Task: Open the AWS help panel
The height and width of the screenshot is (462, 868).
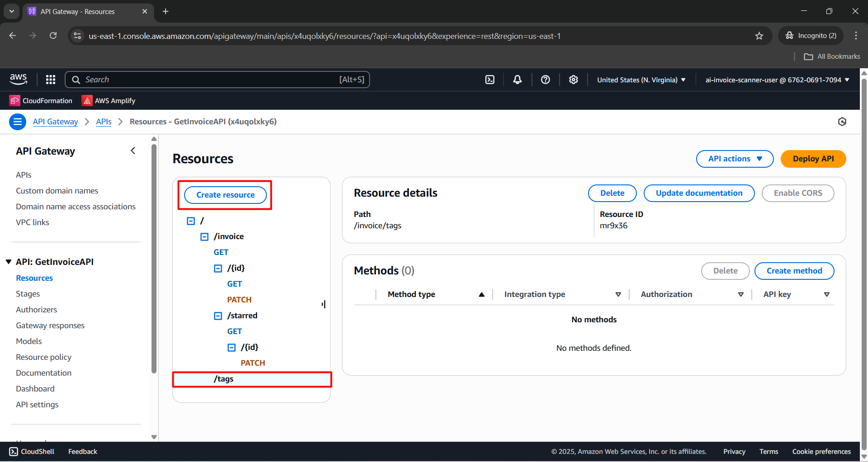Action: point(545,79)
